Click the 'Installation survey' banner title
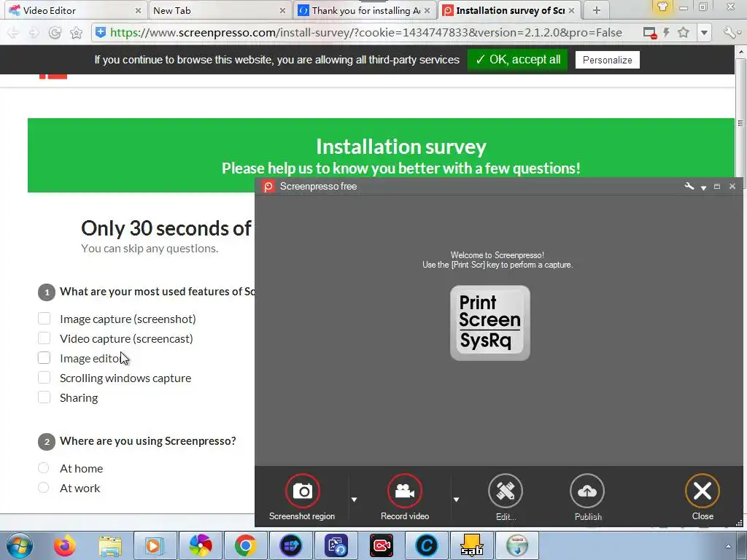The height and width of the screenshot is (560, 747). point(401,147)
